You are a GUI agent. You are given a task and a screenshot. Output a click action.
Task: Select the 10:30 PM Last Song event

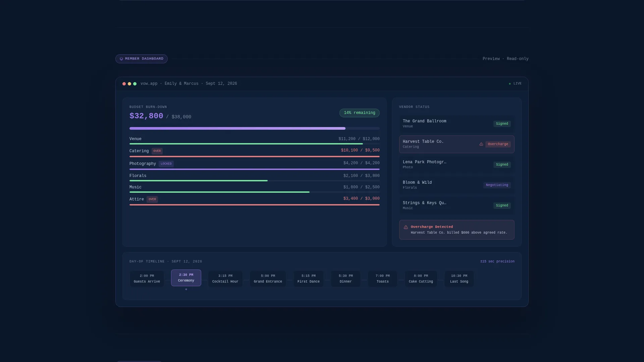pos(459,279)
